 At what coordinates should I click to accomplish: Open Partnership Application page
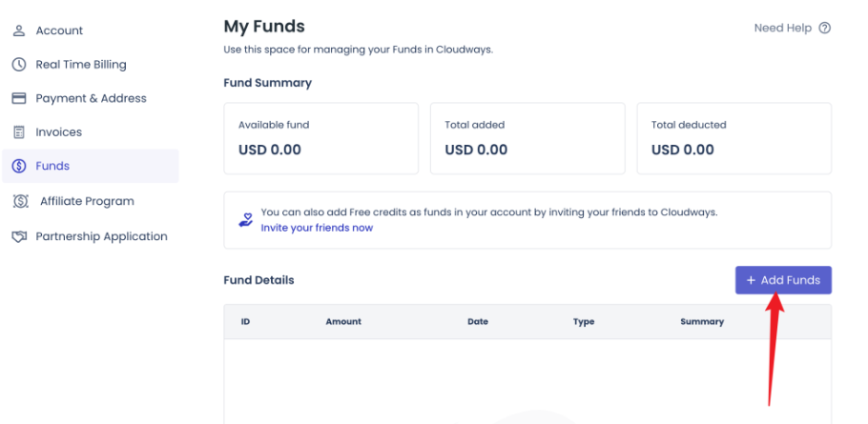101,236
